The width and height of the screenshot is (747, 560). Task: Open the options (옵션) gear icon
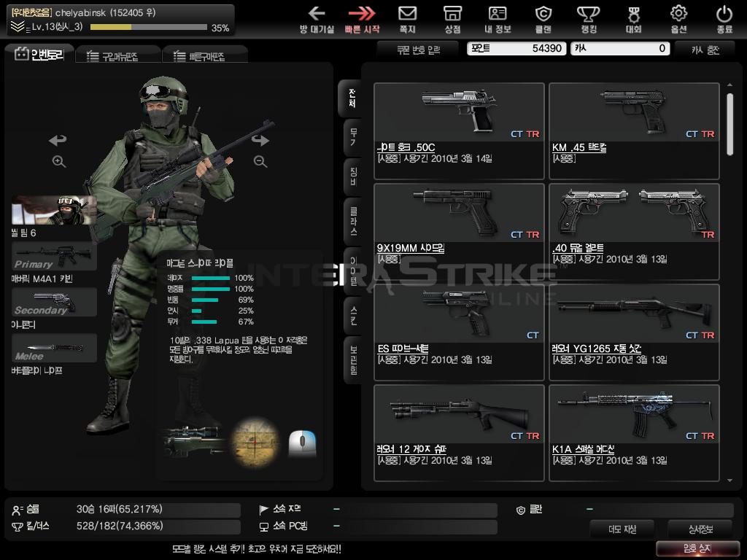(x=679, y=13)
